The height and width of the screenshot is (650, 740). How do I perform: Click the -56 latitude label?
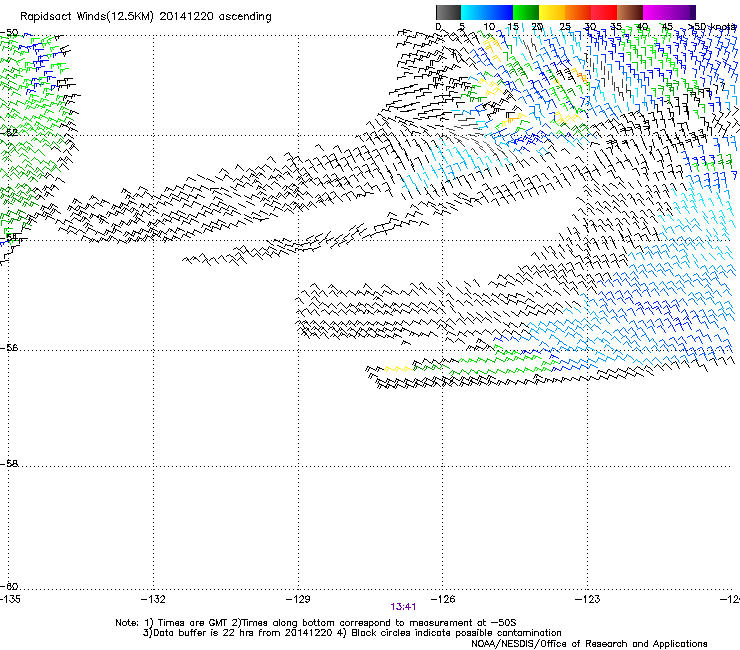[x=9, y=347]
